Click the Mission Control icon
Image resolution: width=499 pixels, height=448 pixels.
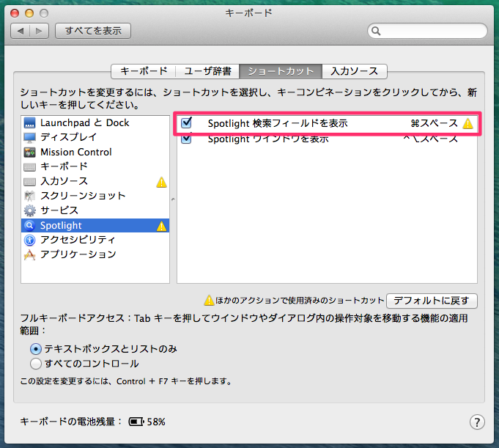[x=29, y=153]
